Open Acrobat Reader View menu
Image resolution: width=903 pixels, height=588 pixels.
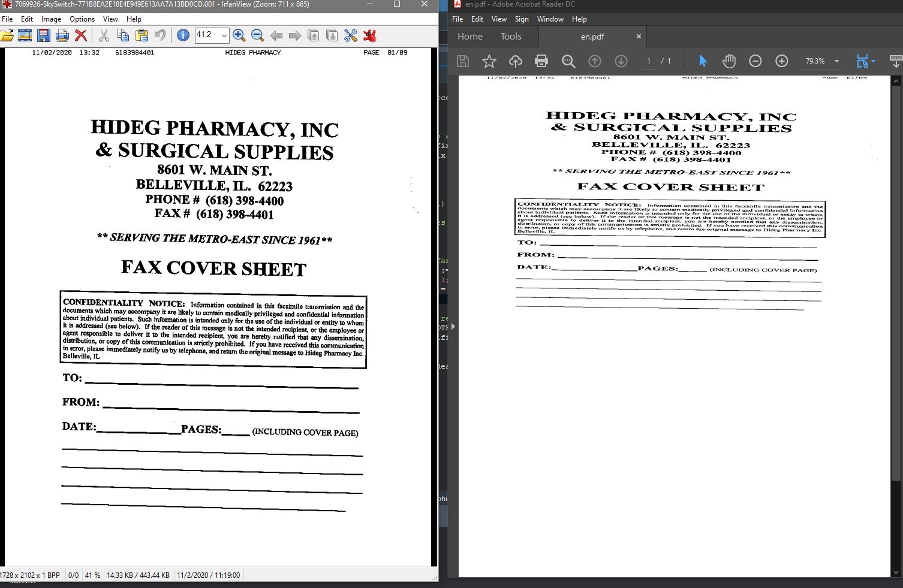pyautogui.click(x=499, y=19)
